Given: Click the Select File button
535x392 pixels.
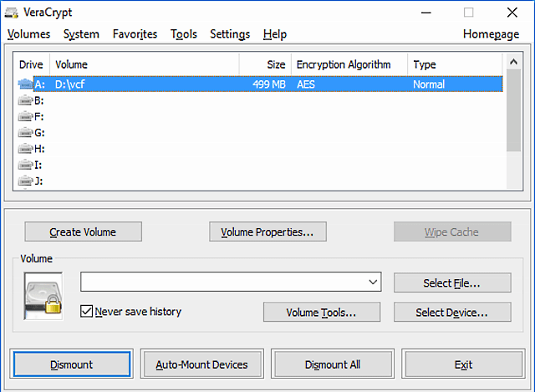Looking at the screenshot, I should coord(452,283).
